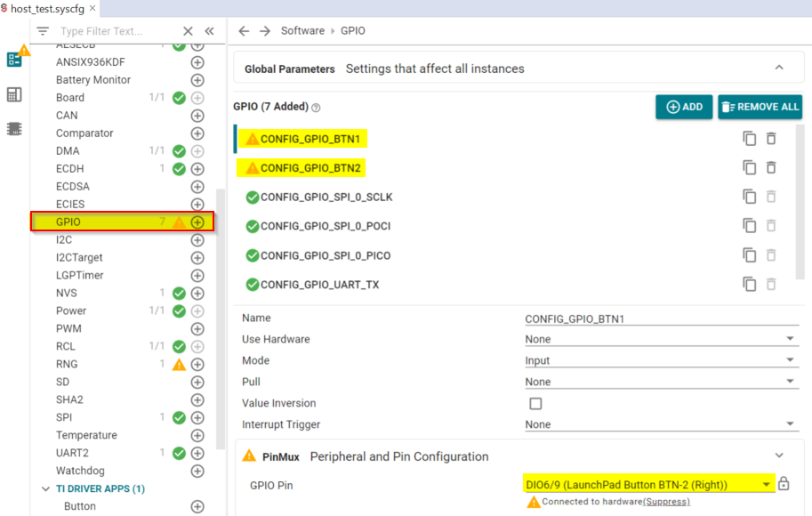Open the filter options icon in sidebar

tap(43, 31)
